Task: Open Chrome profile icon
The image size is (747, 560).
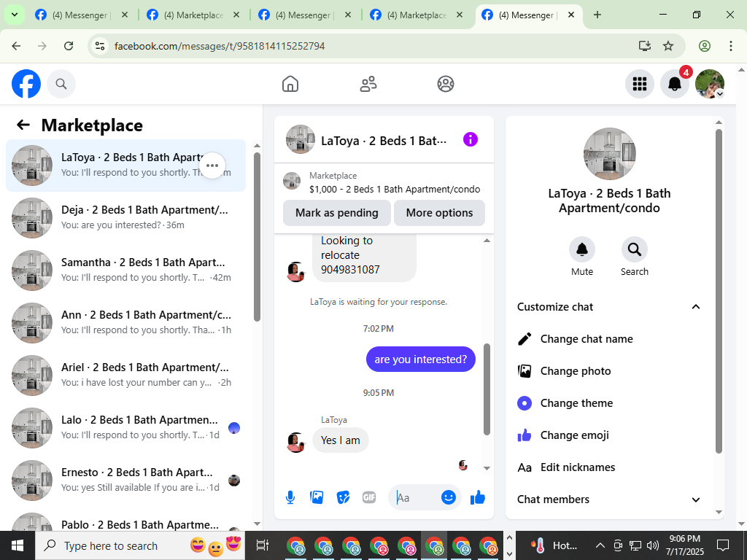Action: point(705,46)
